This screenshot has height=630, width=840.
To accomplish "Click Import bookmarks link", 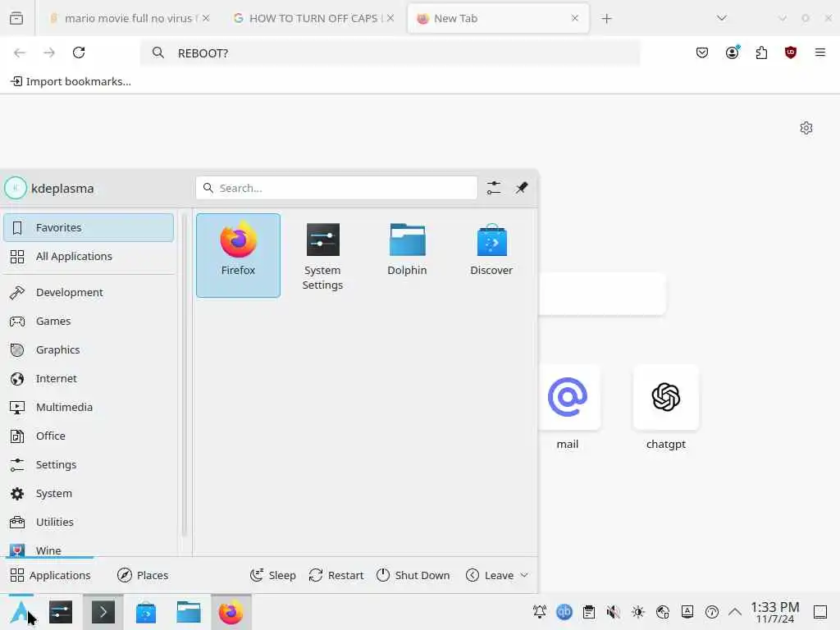I will [x=71, y=81].
